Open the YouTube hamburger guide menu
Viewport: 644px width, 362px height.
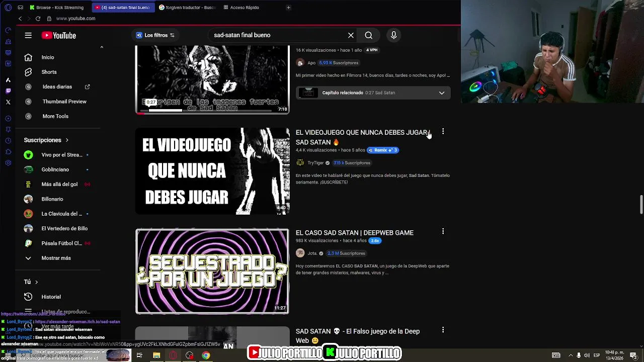28,35
